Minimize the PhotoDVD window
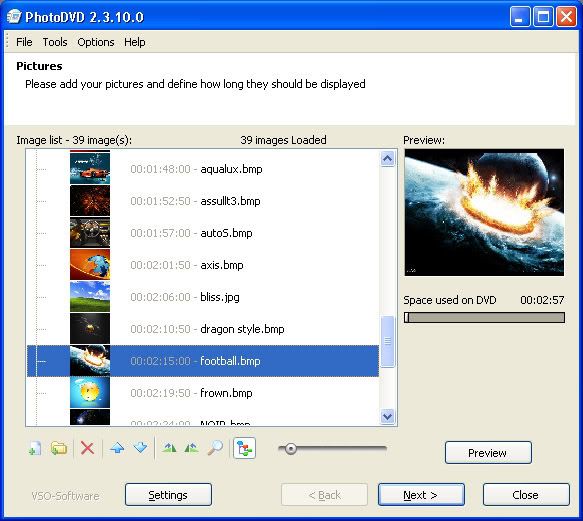The width and height of the screenshot is (583, 521). [520, 17]
